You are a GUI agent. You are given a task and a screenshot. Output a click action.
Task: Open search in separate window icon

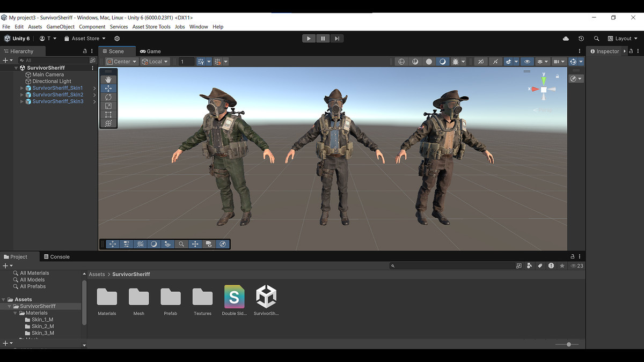pyautogui.click(x=518, y=265)
